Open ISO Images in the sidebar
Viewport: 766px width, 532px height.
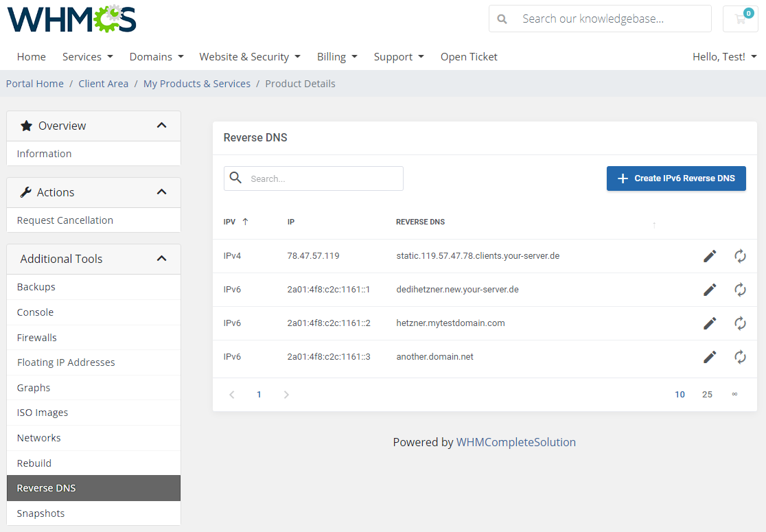coord(94,413)
